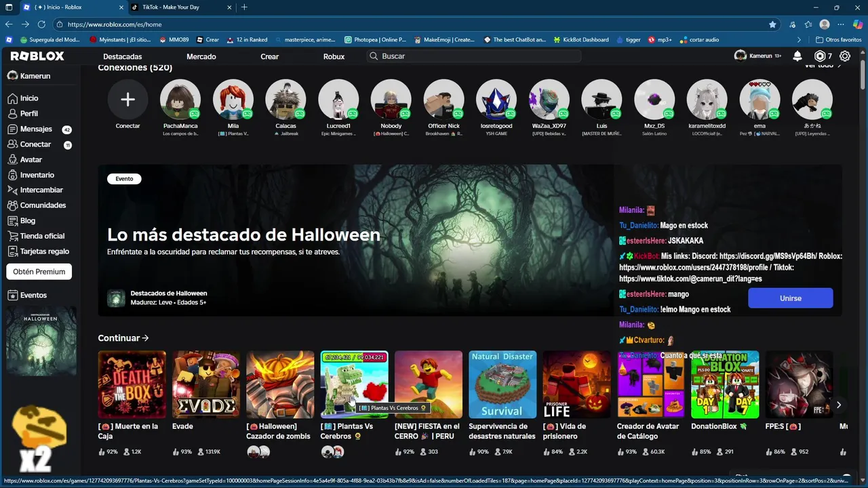
Task: Open KickBot Dashboard bookmark
Action: pos(580,40)
